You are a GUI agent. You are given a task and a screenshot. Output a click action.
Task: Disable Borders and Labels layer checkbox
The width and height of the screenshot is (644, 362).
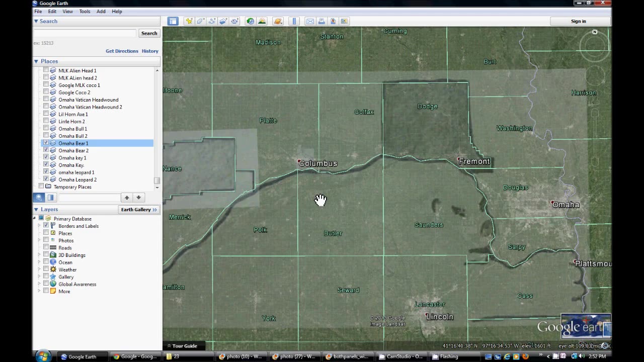click(46, 226)
